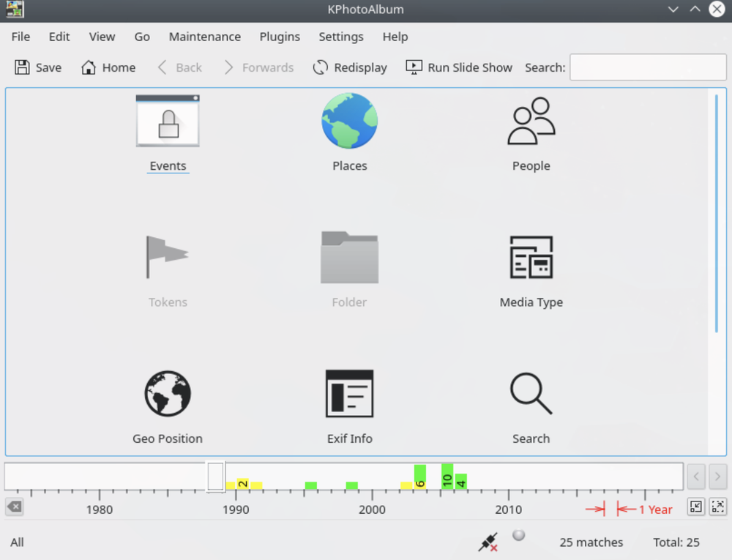Viewport: 732px width, 560px height.
Task: Open the Places globe category
Action: tap(350, 133)
